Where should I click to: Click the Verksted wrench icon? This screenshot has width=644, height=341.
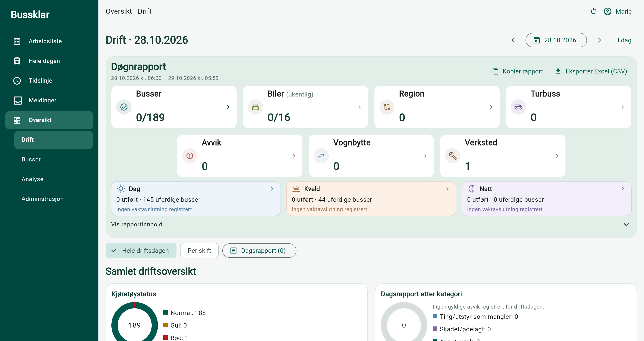coord(453,156)
